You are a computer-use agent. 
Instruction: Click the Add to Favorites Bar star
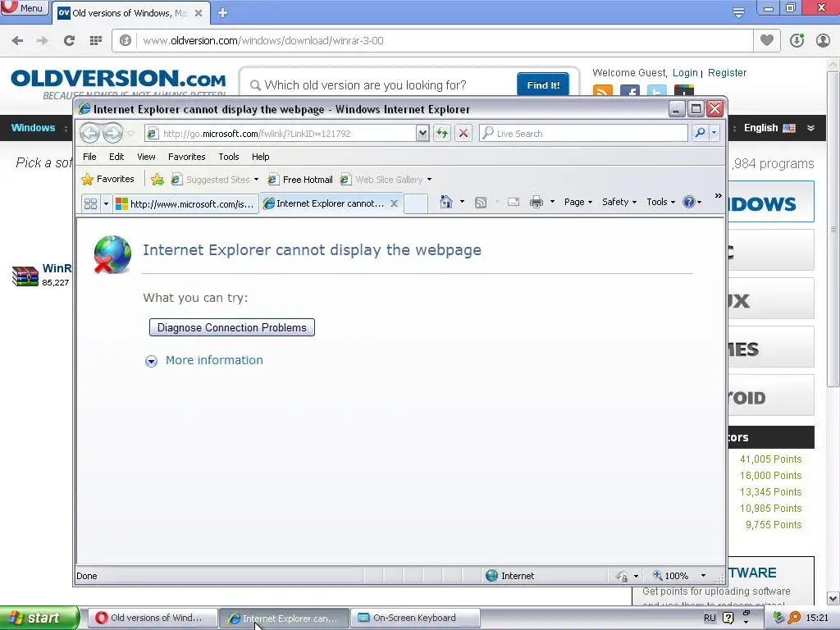pyautogui.click(x=157, y=180)
